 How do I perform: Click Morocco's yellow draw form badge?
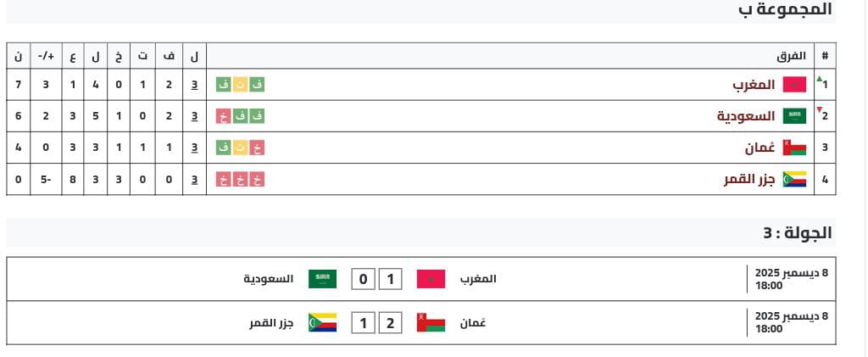tap(241, 85)
